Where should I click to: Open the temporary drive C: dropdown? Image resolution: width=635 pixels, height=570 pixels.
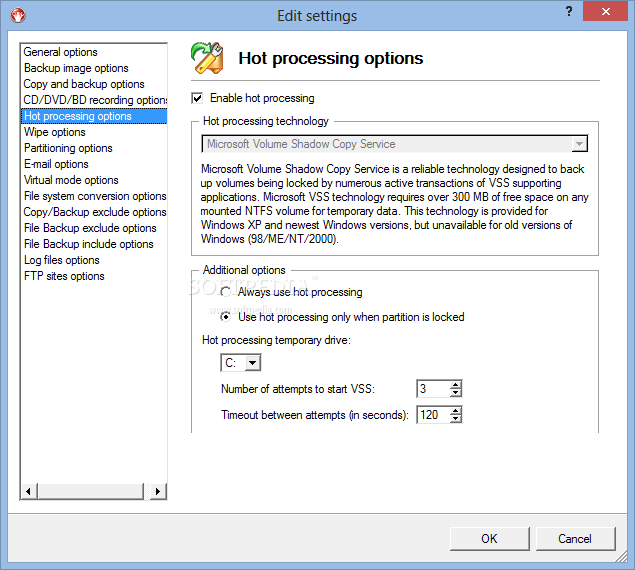tap(253, 363)
